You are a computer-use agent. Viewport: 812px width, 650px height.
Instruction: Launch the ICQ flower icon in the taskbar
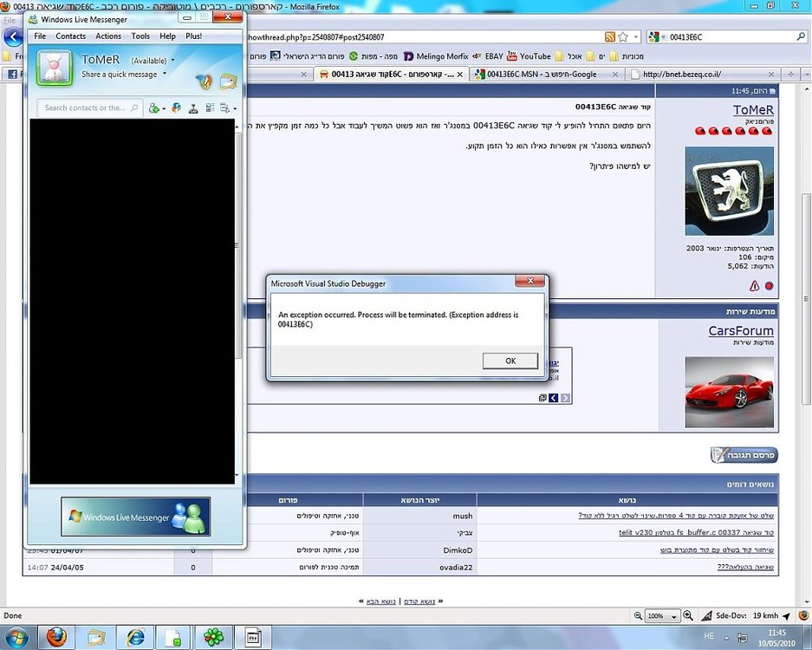click(213, 636)
